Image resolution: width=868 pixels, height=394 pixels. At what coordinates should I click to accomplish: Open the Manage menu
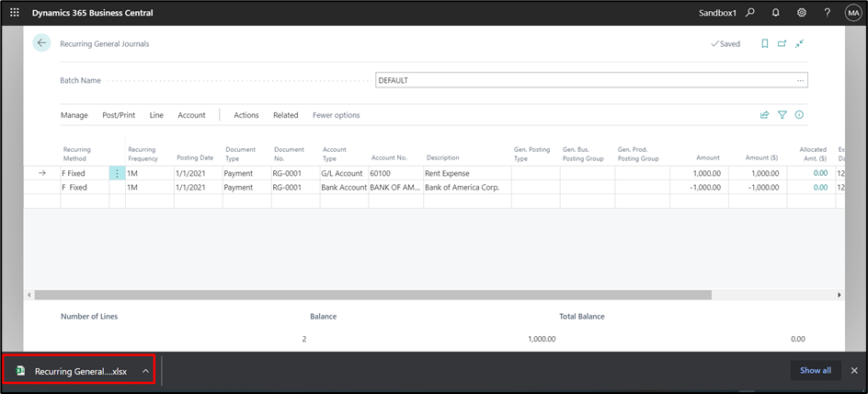[74, 115]
